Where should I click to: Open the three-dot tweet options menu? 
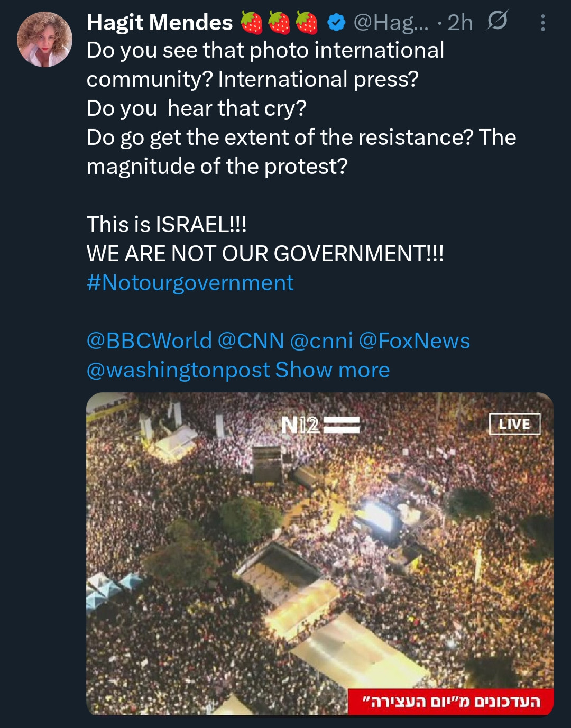542,23
